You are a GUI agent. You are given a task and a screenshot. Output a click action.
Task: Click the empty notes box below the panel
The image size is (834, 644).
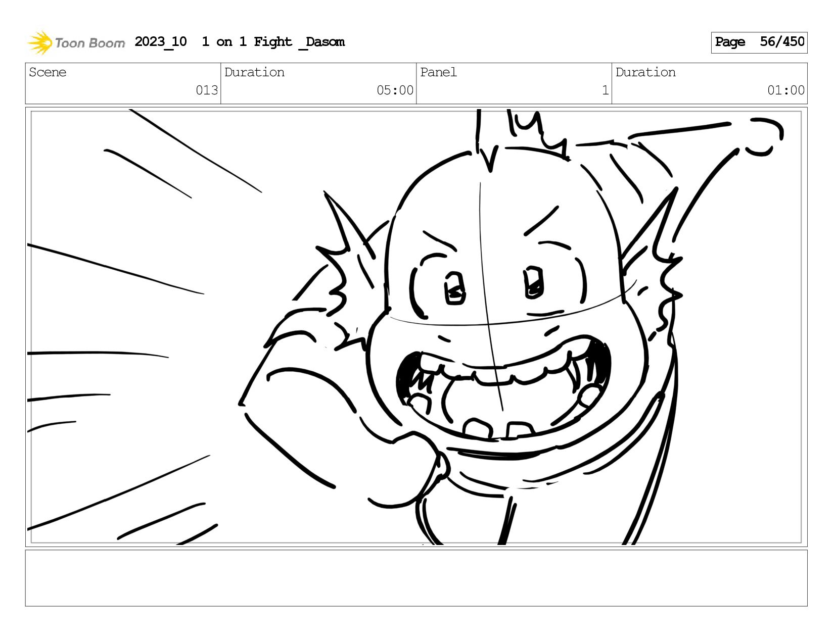(x=416, y=578)
